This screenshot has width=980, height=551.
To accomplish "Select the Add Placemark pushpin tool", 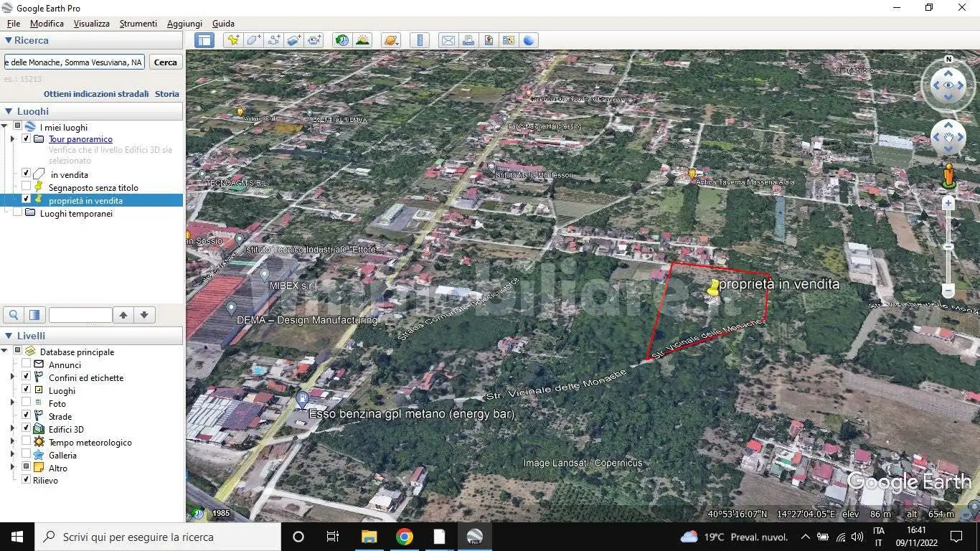I will point(232,40).
